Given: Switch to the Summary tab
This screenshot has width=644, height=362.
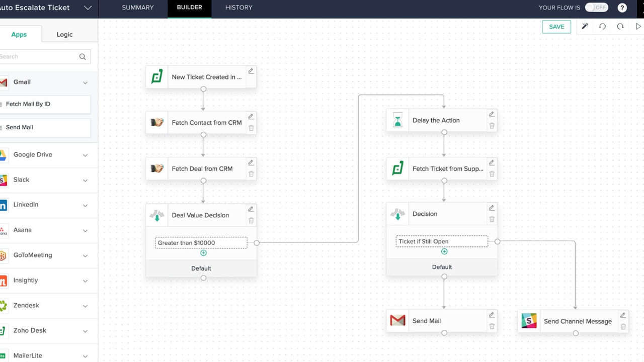Looking at the screenshot, I should tap(138, 8).
